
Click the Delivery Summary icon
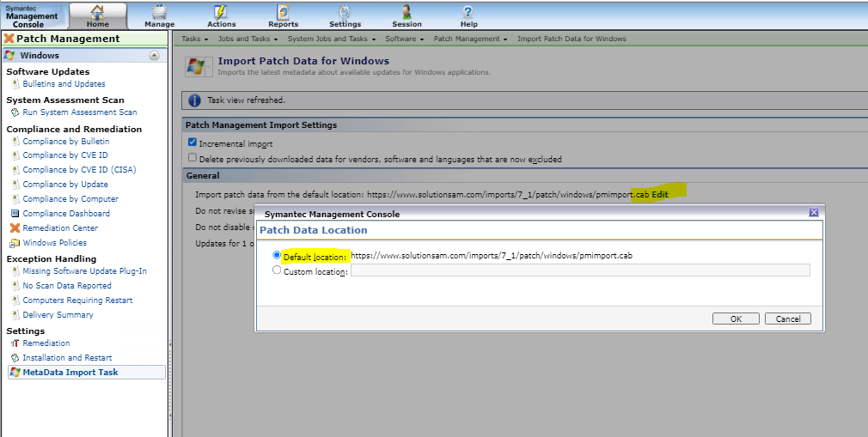(x=15, y=315)
